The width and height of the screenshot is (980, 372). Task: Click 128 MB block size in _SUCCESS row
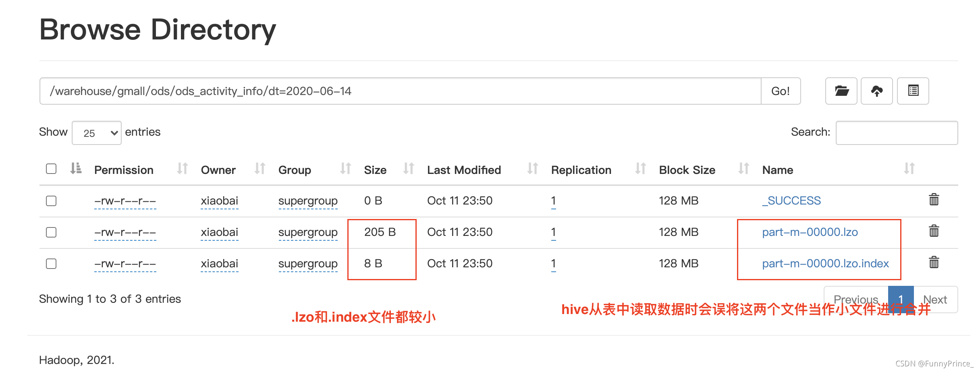tap(679, 201)
